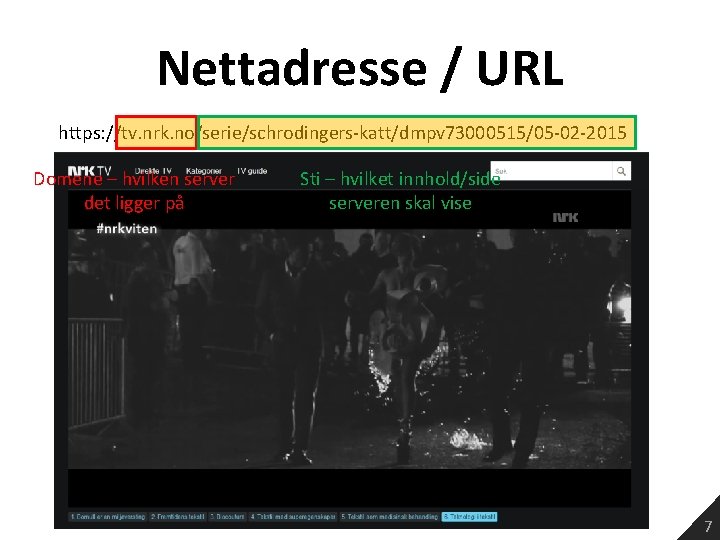Select chapter tab number 1

108,517
